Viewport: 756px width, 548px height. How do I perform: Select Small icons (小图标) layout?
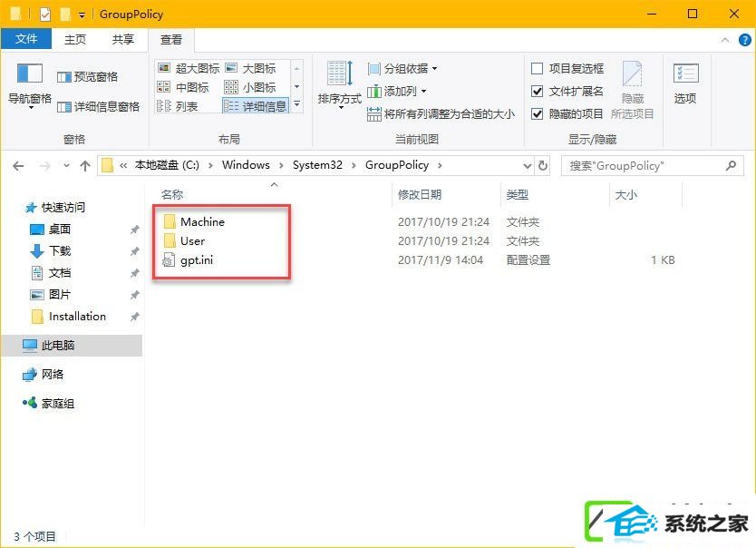(251, 87)
